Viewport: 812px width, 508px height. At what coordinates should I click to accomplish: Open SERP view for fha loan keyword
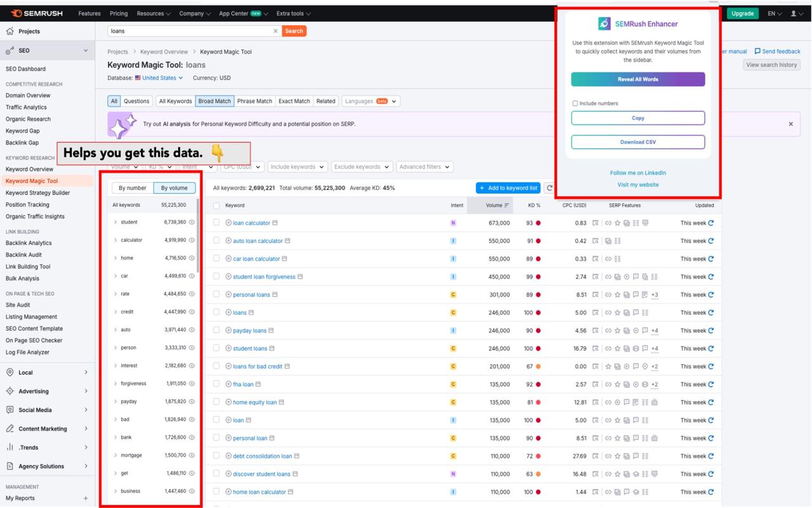point(258,384)
